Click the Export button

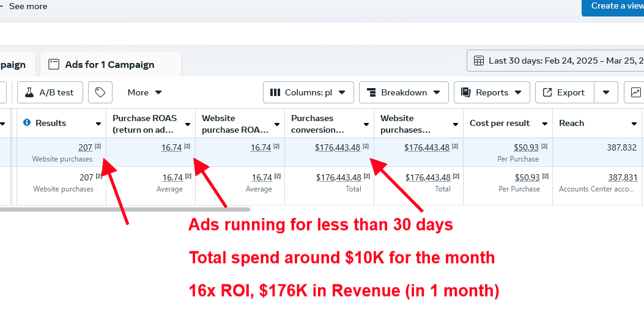coord(564,92)
